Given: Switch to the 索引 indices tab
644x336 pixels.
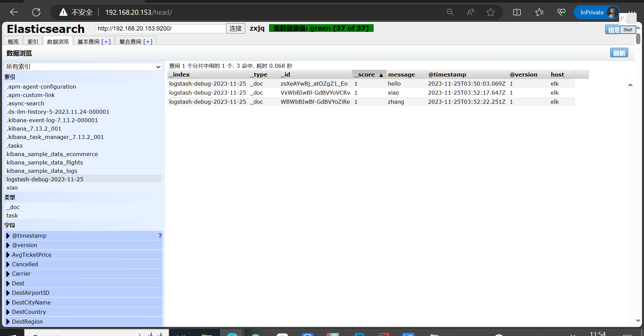Looking at the screenshot, I should tap(33, 41).
